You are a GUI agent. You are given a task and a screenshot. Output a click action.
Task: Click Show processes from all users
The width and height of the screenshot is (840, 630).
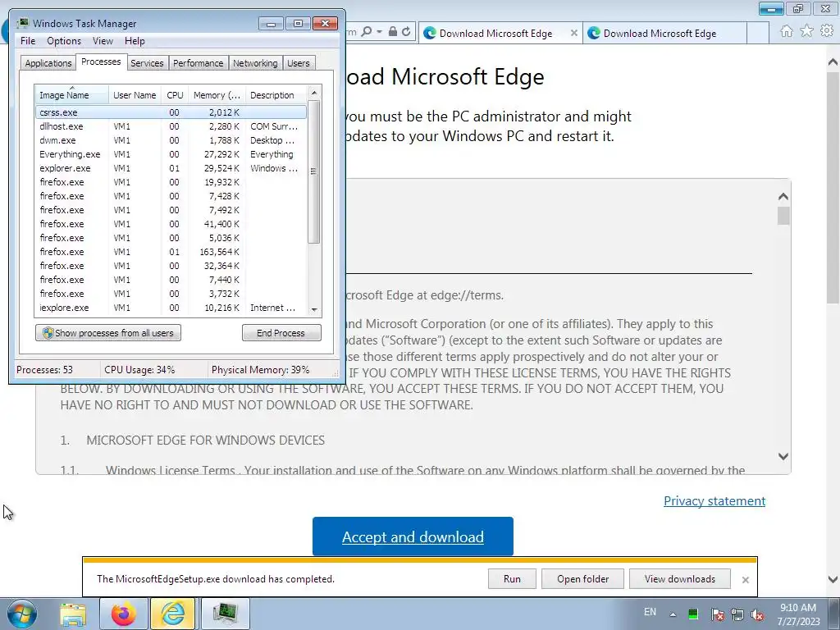coord(108,333)
